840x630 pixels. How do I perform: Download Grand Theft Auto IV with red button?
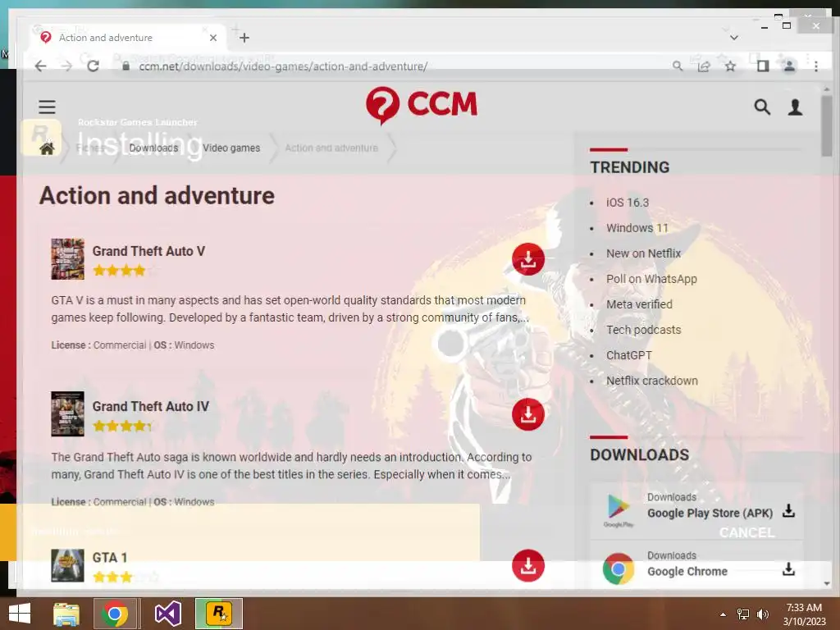(x=528, y=414)
